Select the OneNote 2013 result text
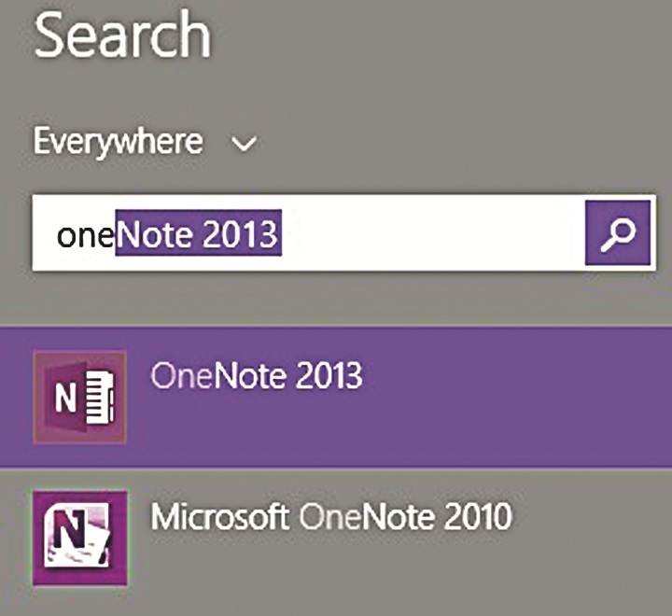672x616 pixels. 256,375
